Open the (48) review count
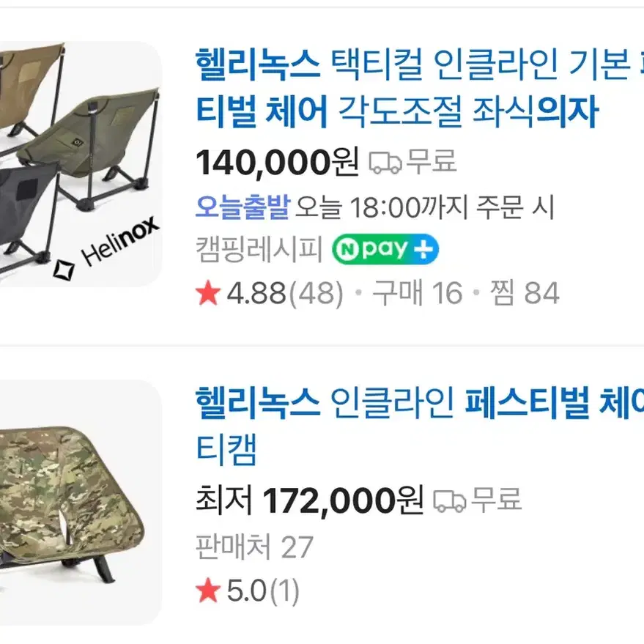This screenshot has height=644, width=644. pyautogui.click(x=317, y=293)
